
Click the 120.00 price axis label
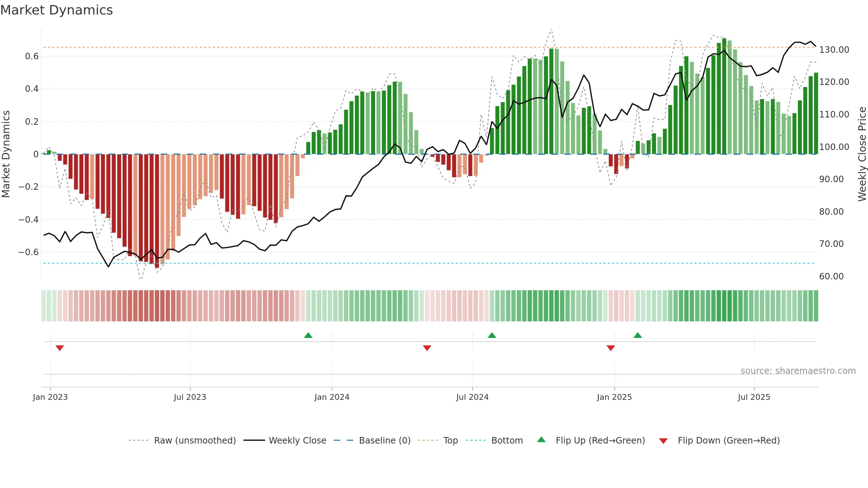pyautogui.click(x=834, y=82)
